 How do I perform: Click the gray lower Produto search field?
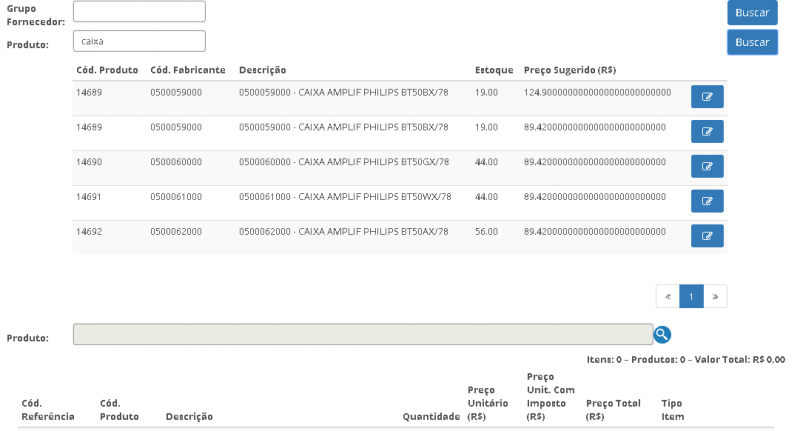pos(362,335)
